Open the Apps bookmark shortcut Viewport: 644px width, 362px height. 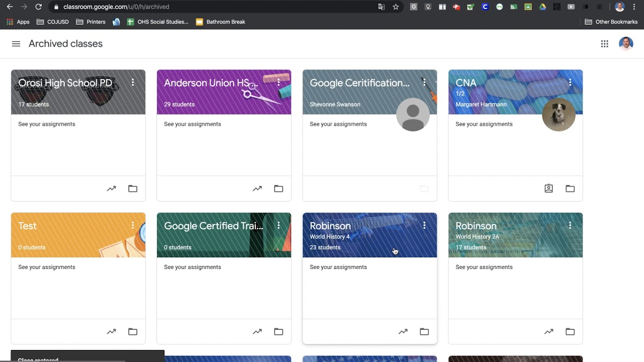click(18, 22)
